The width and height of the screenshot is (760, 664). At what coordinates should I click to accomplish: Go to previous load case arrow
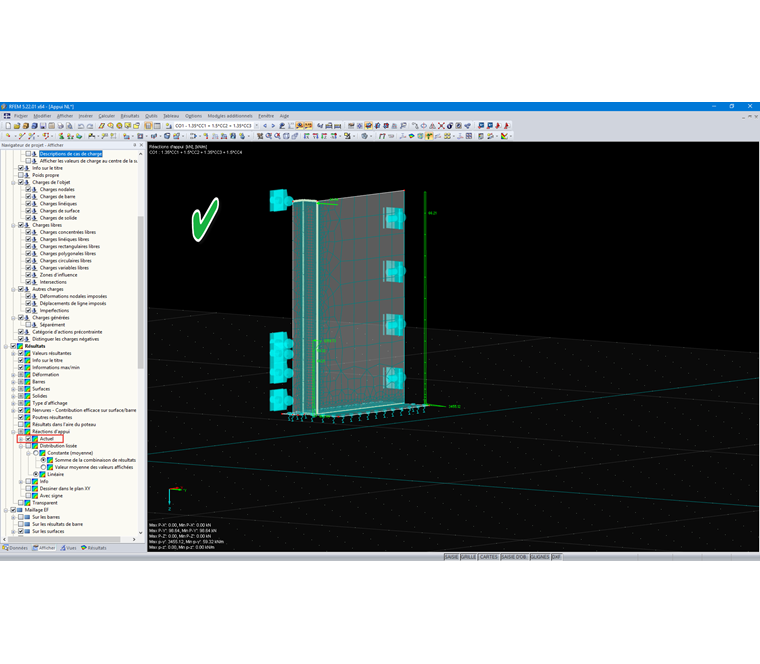[265, 126]
